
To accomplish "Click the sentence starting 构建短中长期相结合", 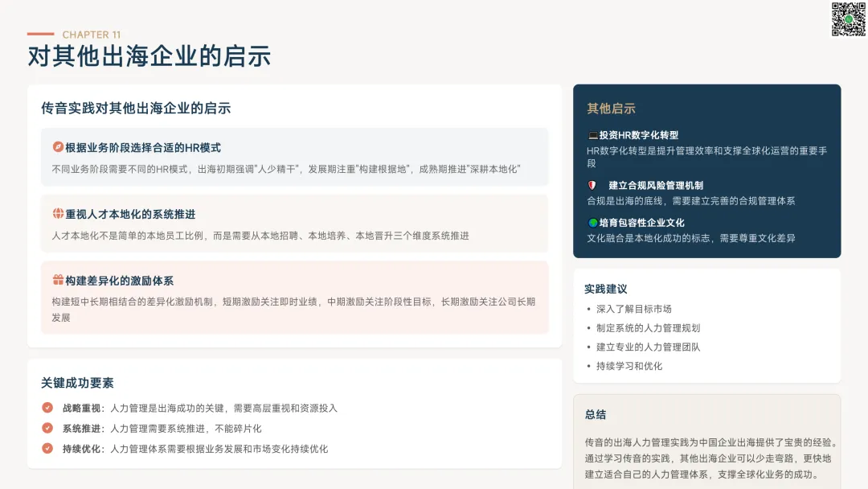I will [x=294, y=310].
